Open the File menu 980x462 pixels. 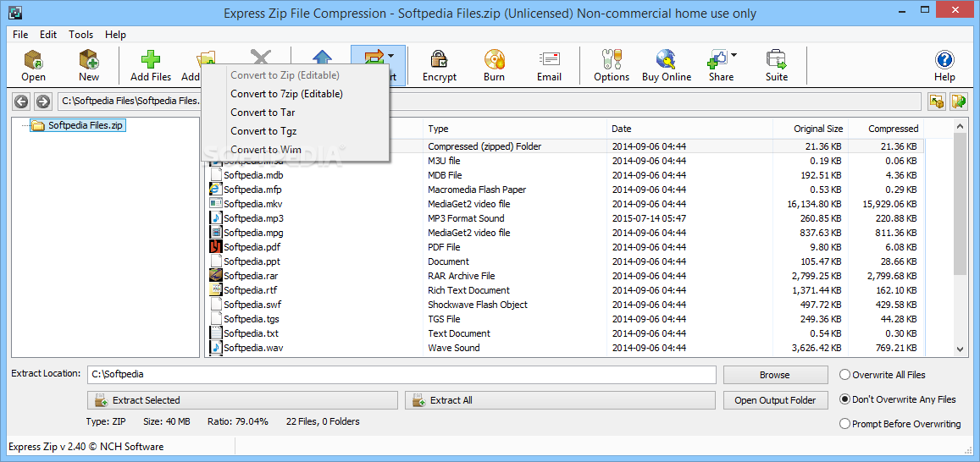click(20, 35)
